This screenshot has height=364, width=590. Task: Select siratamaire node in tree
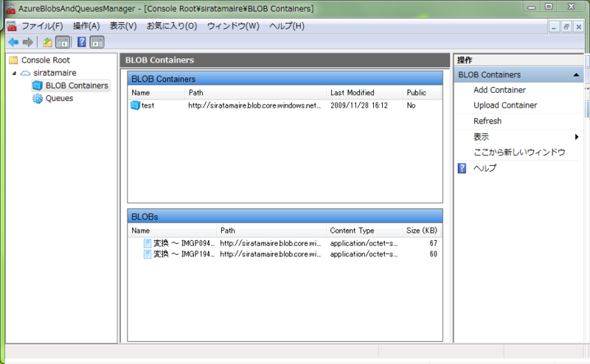(55, 73)
